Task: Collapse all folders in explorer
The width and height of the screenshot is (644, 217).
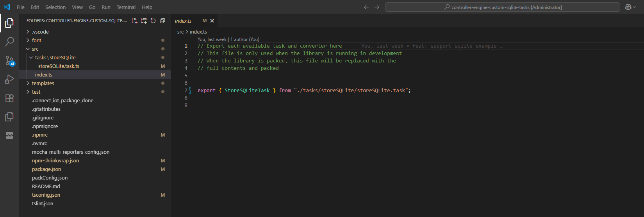Action: pyautogui.click(x=162, y=21)
